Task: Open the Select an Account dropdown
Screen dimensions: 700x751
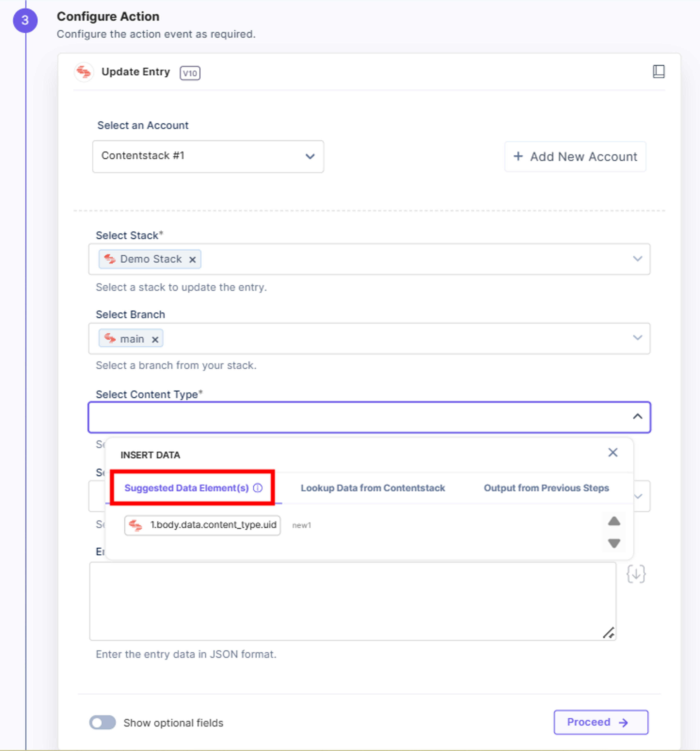Action: coord(208,156)
